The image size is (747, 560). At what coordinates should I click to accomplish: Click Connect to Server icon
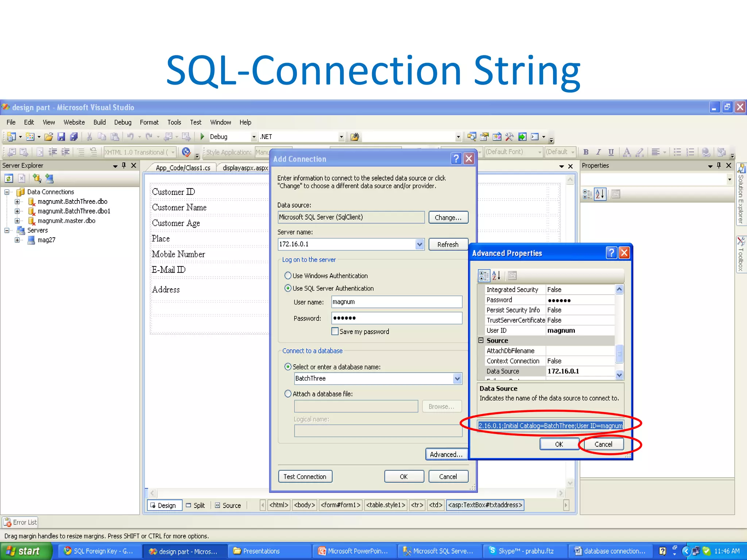tap(49, 178)
